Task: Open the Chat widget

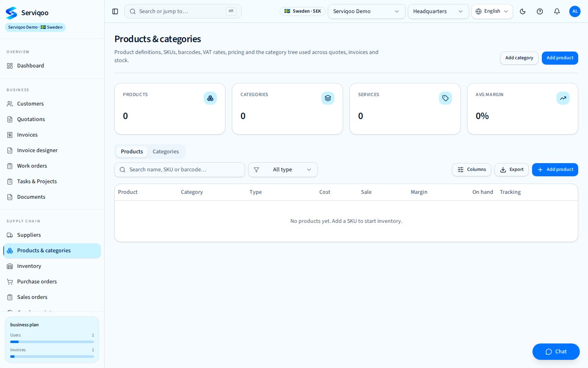Action: 556,352
